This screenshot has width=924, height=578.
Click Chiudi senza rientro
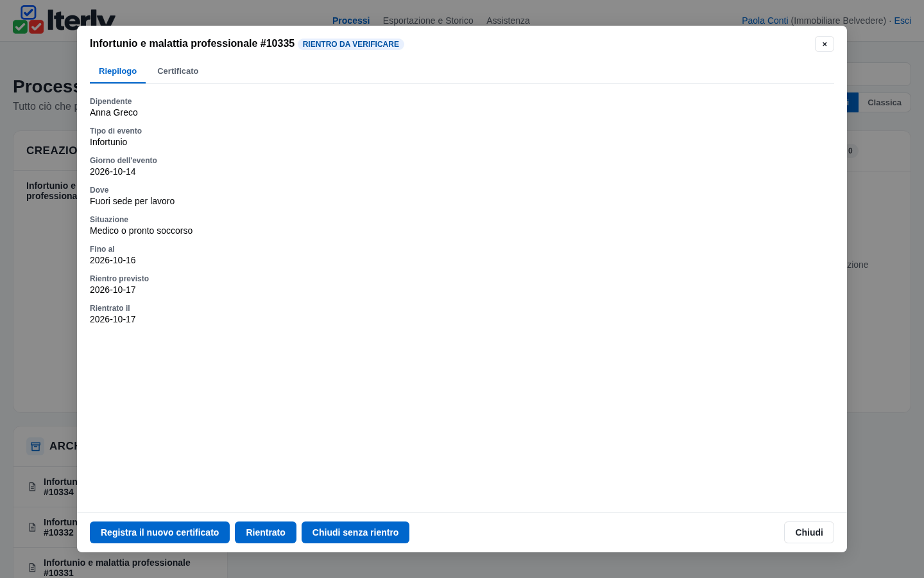pos(355,532)
